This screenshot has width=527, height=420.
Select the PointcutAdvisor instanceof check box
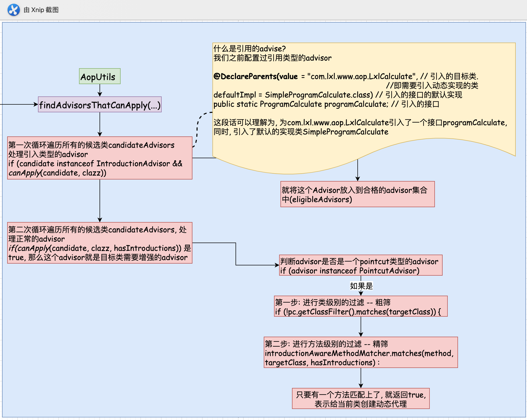[360, 265]
